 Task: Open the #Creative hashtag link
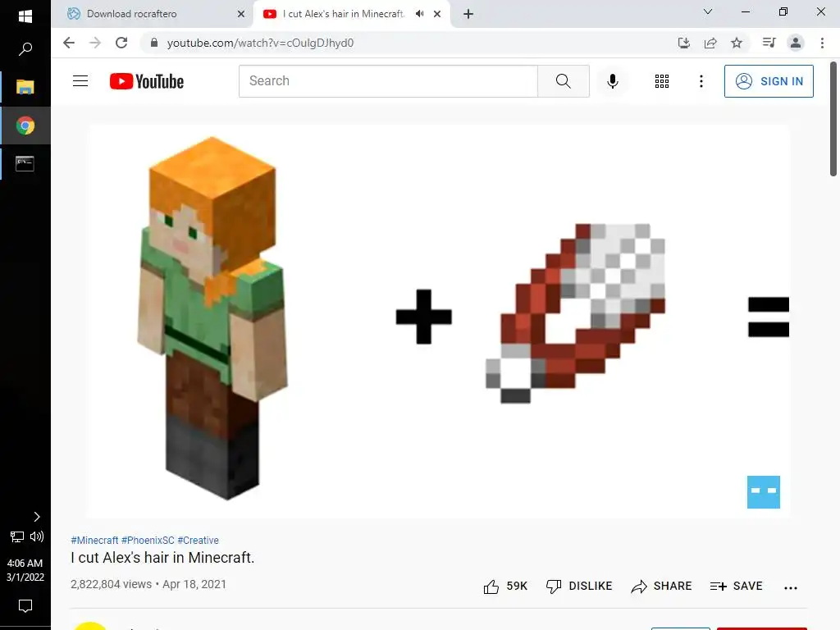pyautogui.click(x=199, y=540)
